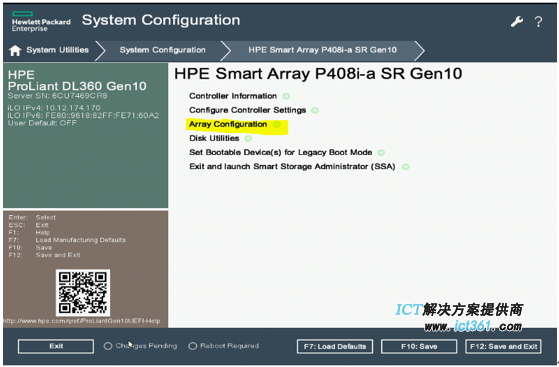
Task: Click the arrow icon beside Controller Information
Action: click(x=286, y=96)
